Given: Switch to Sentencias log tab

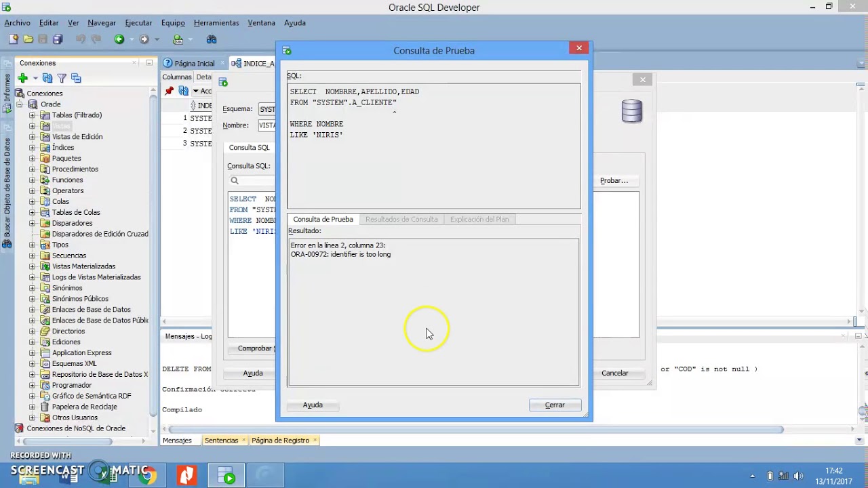Looking at the screenshot, I should point(221,440).
